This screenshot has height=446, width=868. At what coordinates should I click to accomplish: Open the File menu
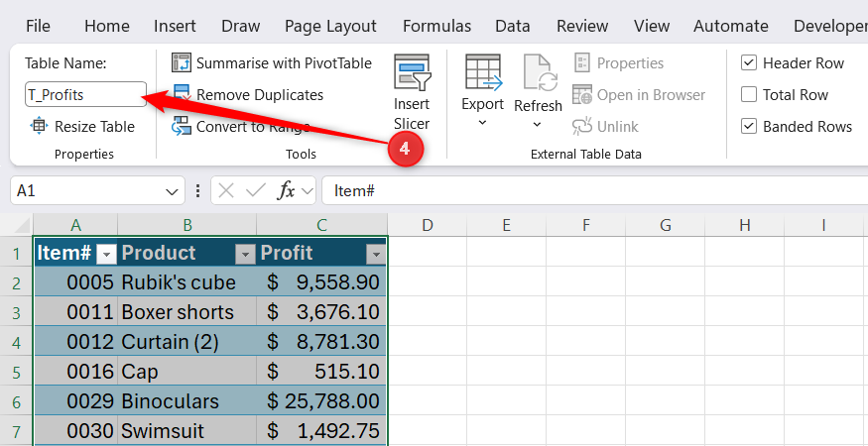(x=39, y=26)
